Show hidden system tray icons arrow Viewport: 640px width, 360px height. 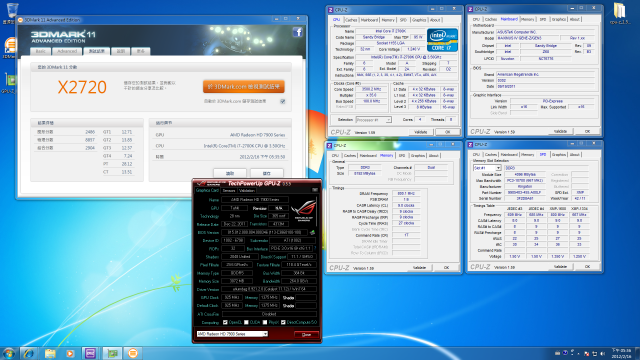[x=578, y=353]
